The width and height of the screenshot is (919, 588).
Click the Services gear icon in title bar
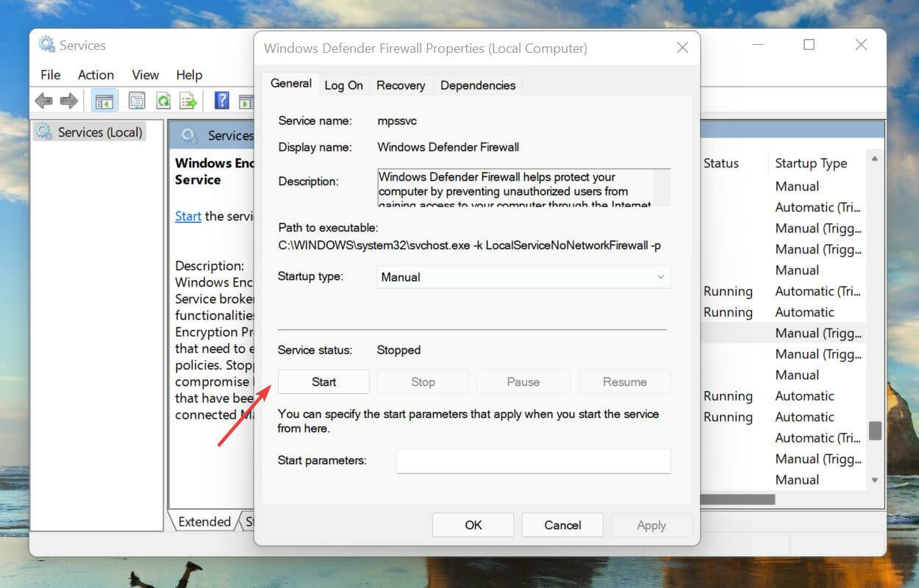click(x=46, y=45)
